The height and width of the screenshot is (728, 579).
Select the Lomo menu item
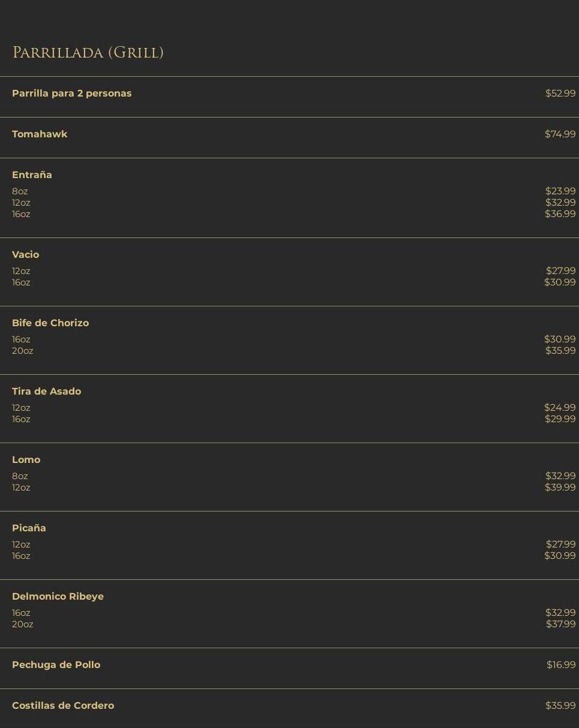[26, 460]
